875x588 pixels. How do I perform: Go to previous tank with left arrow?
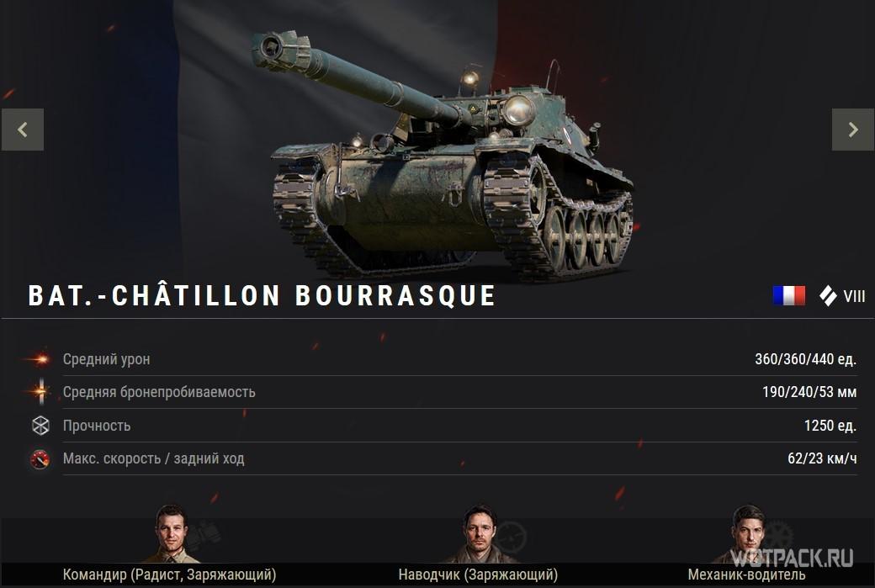(x=23, y=130)
